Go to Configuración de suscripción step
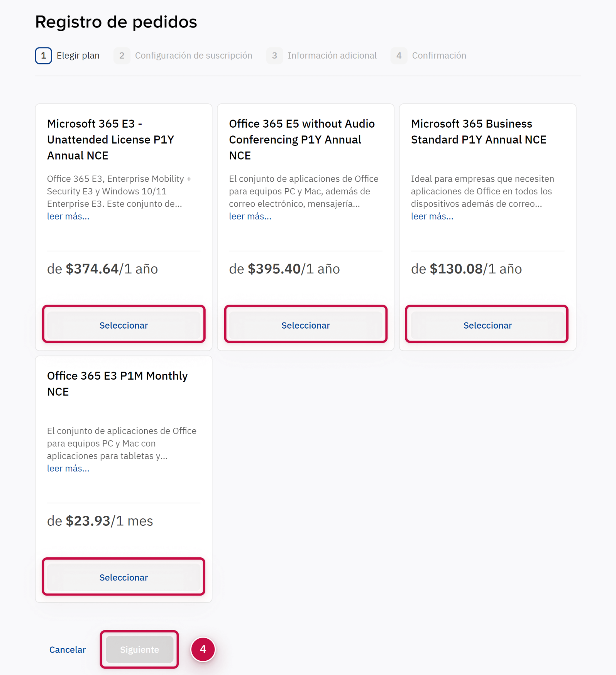The image size is (616, 675). [x=193, y=56]
